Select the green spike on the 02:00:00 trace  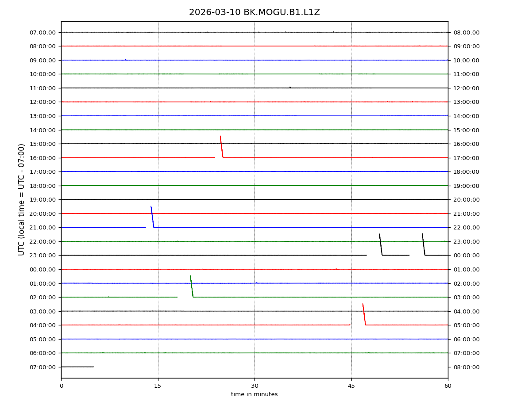click(x=191, y=286)
